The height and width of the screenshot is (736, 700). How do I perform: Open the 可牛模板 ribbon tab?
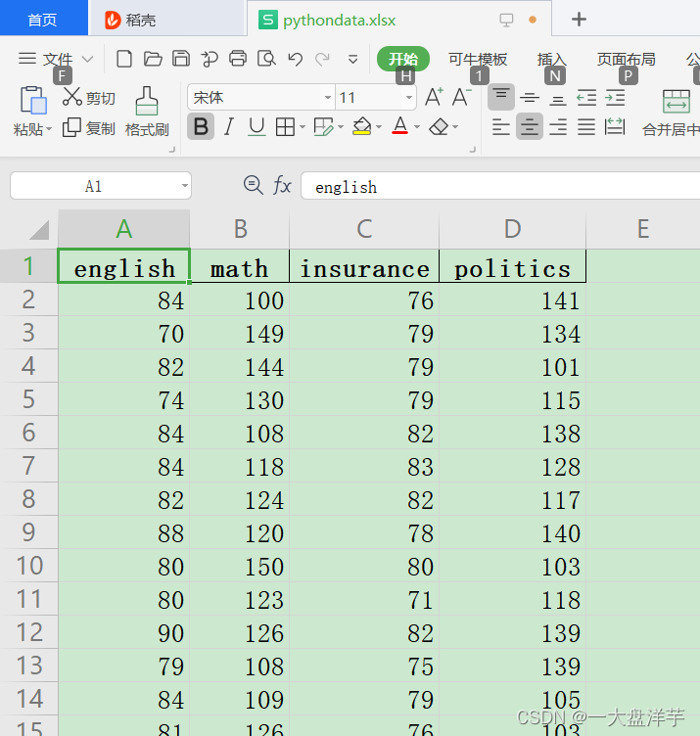[478, 59]
